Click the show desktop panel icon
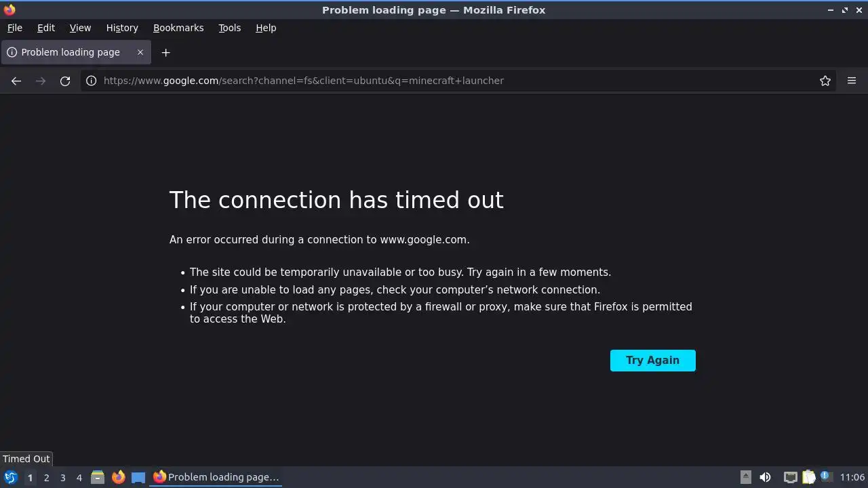The image size is (868, 488). click(138, 477)
